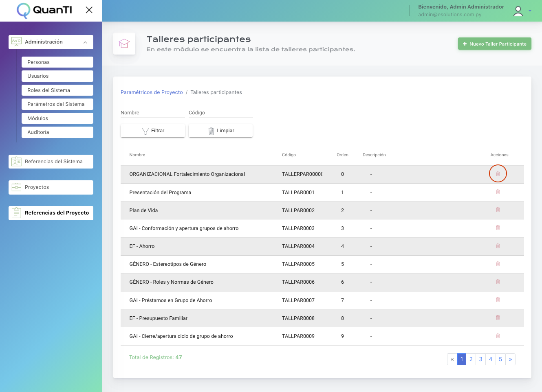Click the Nombre column header
The width and height of the screenshot is (542, 392).
coord(137,155)
